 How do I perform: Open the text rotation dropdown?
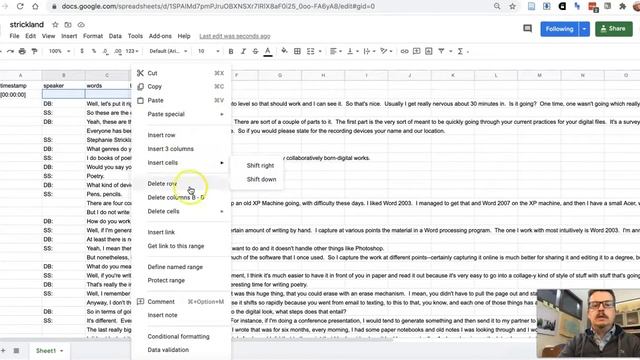click(x=386, y=51)
